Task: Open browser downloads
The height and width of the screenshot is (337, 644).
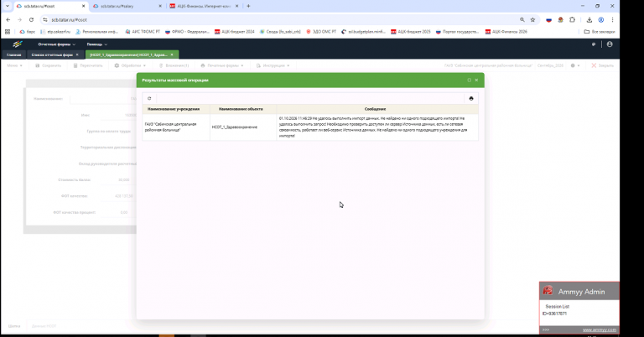Action: click(x=589, y=20)
